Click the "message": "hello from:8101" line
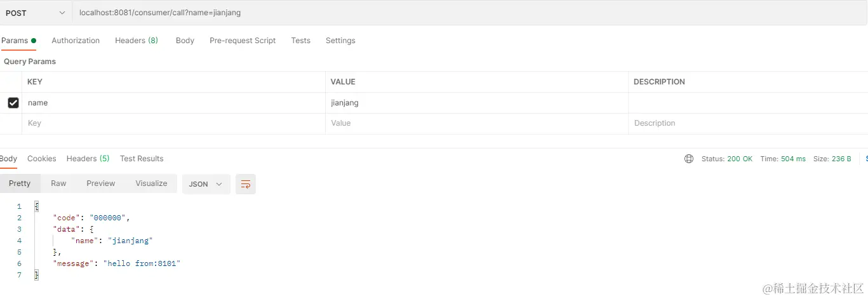Screen dimensions: 868x299 (x=117, y=263)
